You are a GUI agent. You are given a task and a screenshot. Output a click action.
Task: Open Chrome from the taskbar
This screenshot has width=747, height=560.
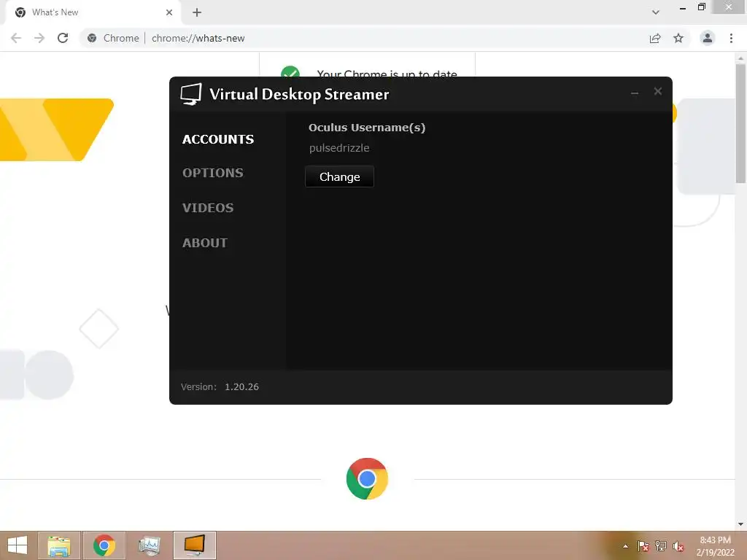(x=104, y=545)
